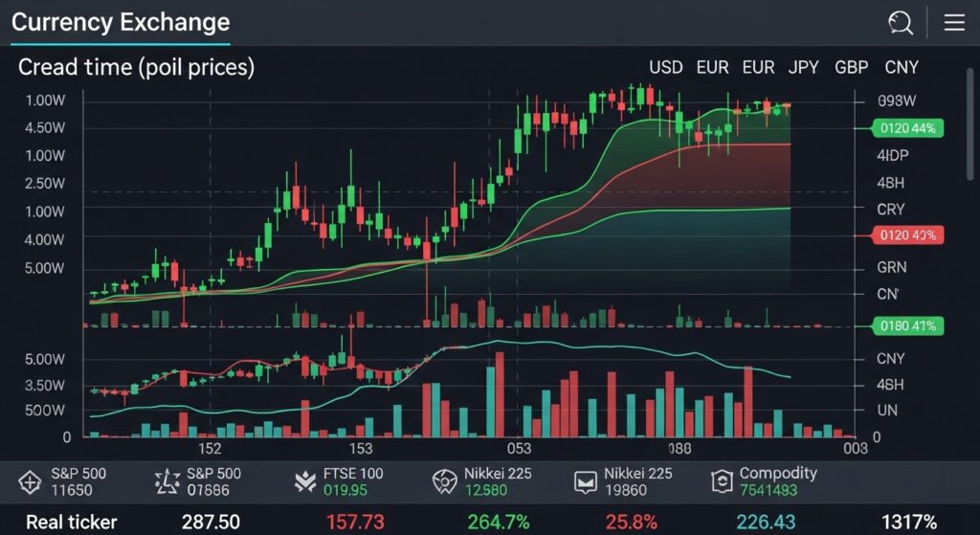
Task: Click the FTSE 100 chevrons icon
Action: tap(306, 482)
